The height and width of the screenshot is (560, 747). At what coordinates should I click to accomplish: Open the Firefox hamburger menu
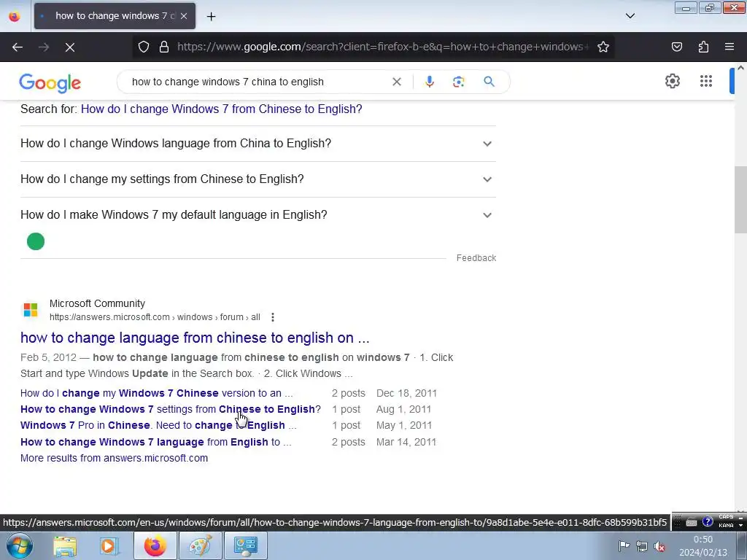729,47
